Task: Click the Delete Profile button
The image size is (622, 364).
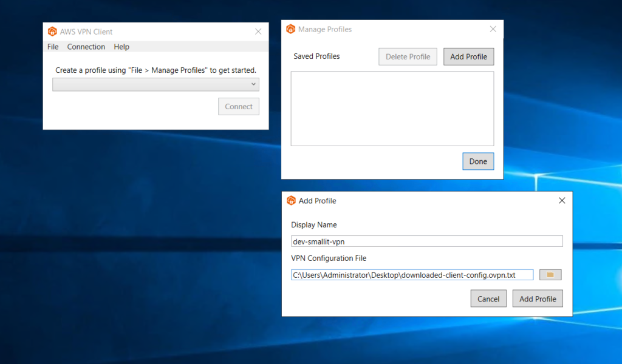Action: 408,56
